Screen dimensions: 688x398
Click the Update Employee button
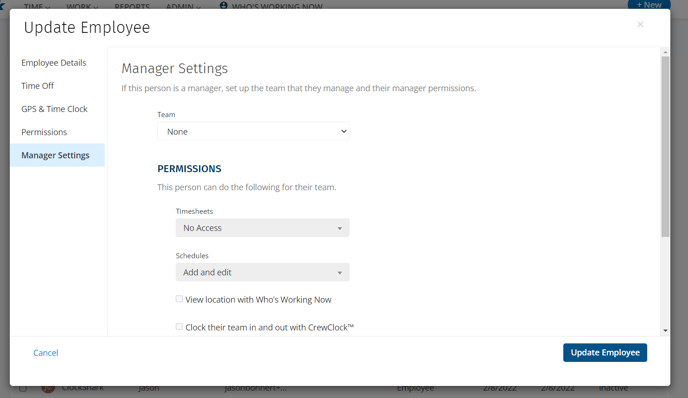(605, 353)
